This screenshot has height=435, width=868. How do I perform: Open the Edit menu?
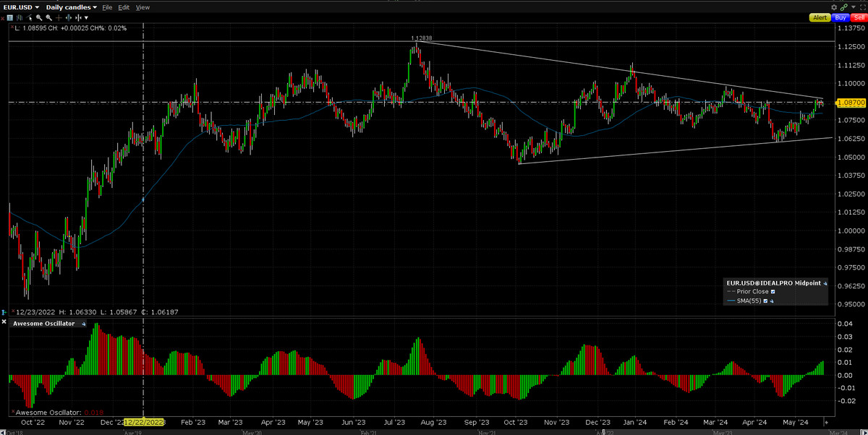tap(123, 7)
